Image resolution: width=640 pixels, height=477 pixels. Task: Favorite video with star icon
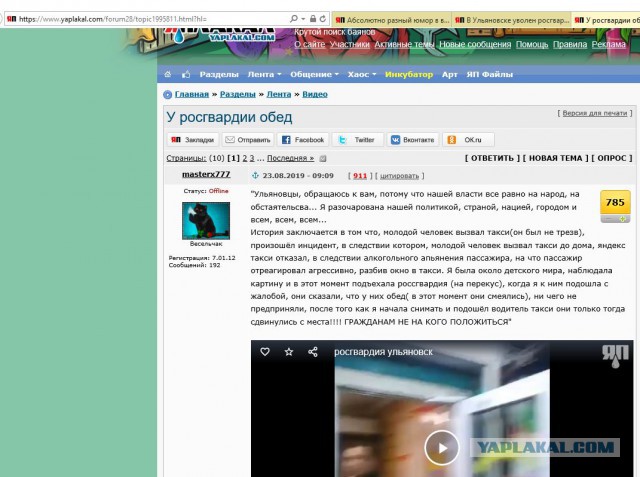(289, 351)
